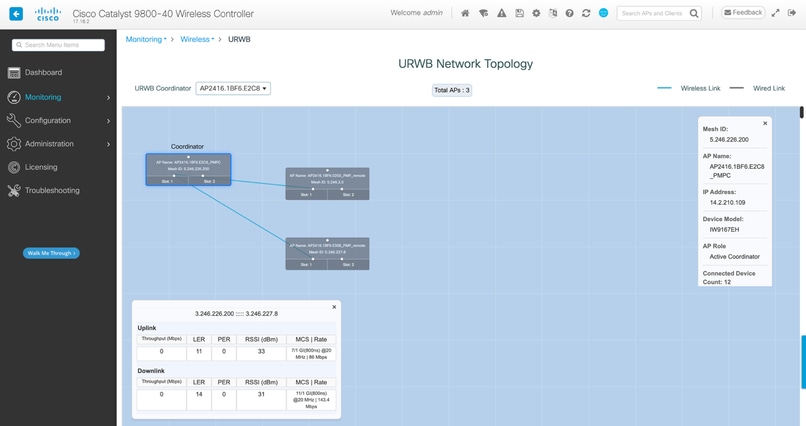Log out using the exit icon
The height and width of the screenshot is (426, 806).
[x=792, y=13]
